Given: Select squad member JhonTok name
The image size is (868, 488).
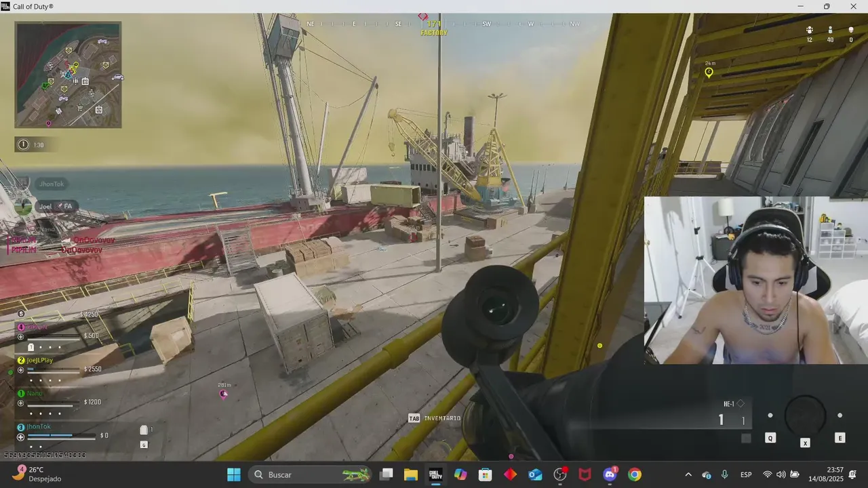Looking at the screenshot, I should [39, 426].
